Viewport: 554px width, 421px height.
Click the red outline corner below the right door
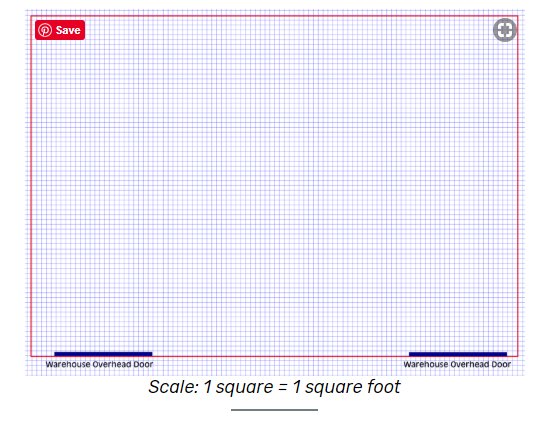(x=518, y=356)
